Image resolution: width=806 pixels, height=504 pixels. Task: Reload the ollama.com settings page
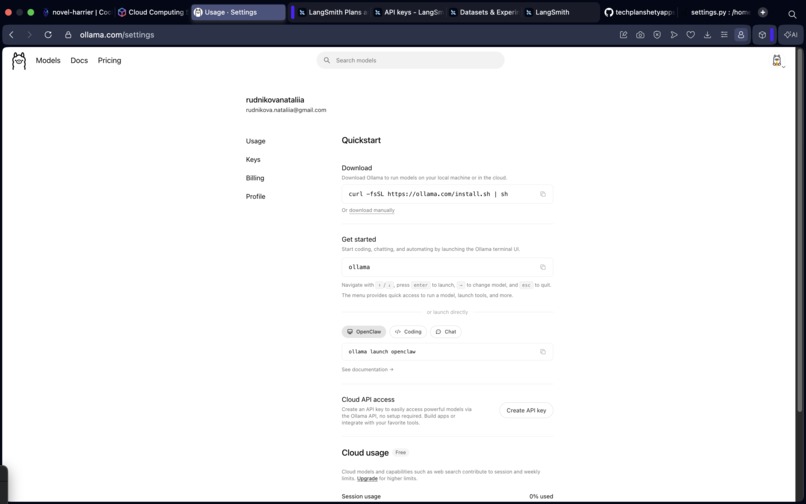click(48, 35)
